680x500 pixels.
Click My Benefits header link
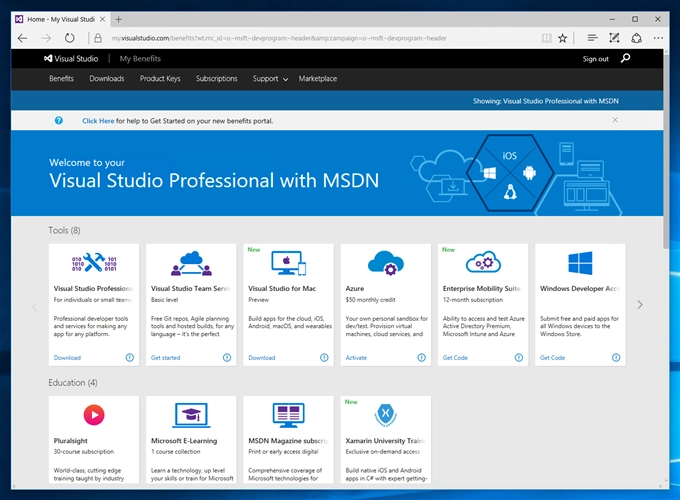coord(140,59)
